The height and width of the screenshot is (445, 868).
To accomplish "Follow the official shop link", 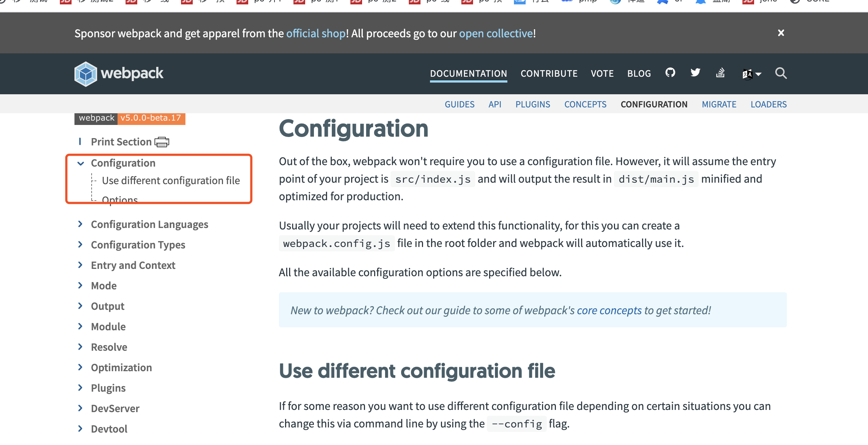I will click(316, 33).
